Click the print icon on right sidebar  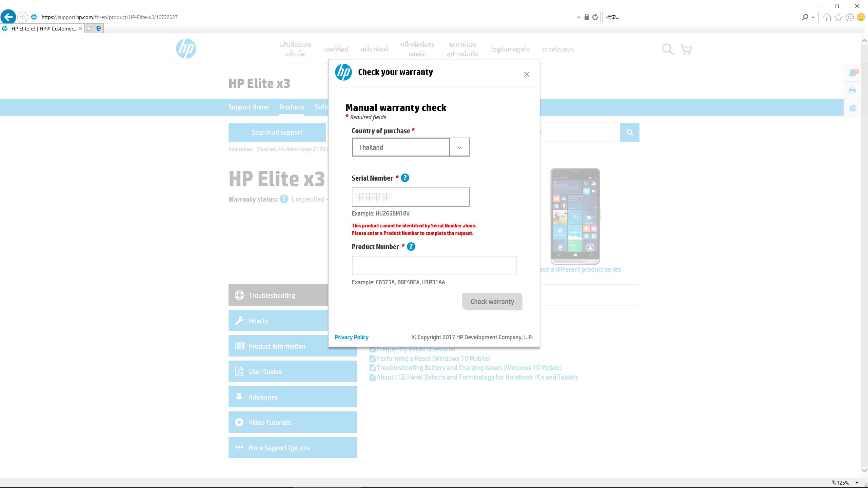point(852,90)
